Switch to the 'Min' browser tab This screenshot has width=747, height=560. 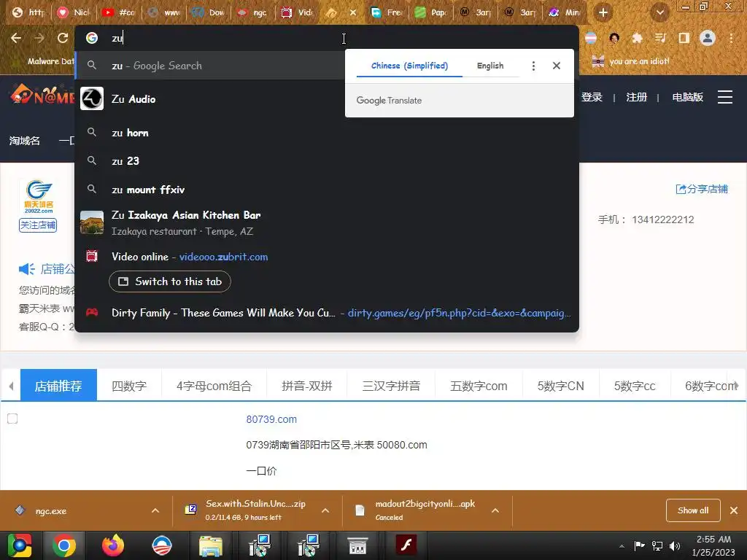pyautogui.click(x=565, y=12)
